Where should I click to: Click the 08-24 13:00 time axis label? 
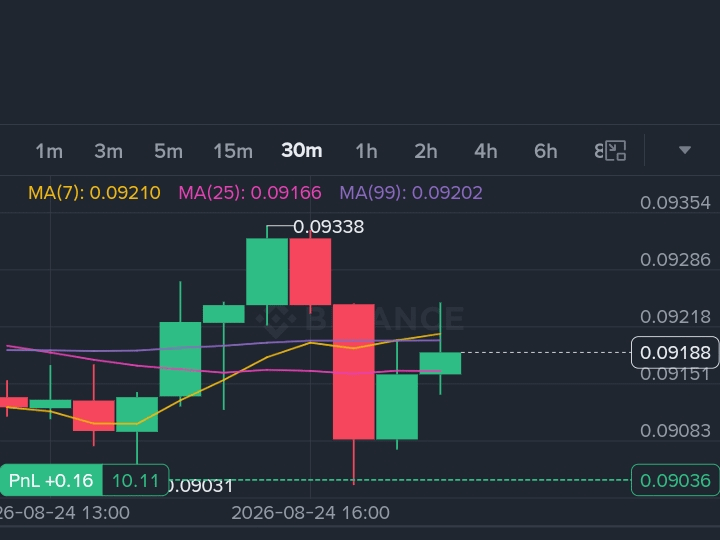pyautogui.click(x=65, y=513)
